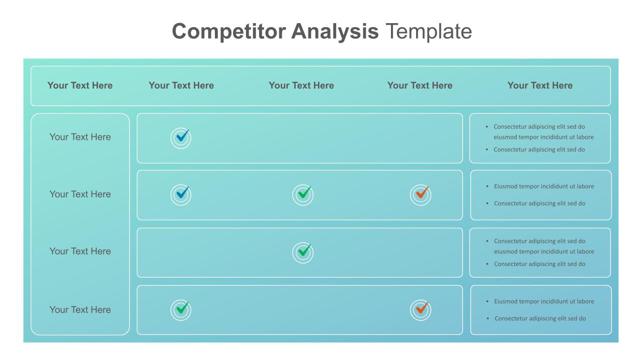Select the orange checkmark icon in the second row
Screen dimensions: 644x362
click(421, 195)
